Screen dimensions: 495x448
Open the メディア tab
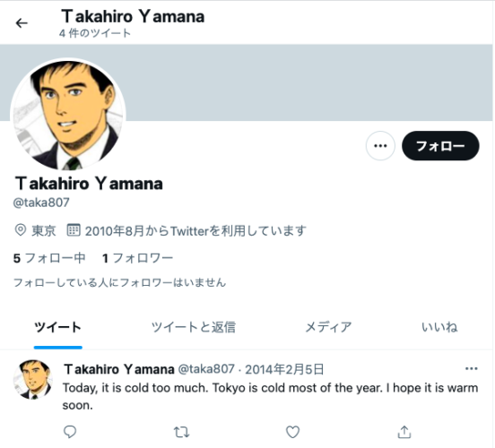(328, 327)
